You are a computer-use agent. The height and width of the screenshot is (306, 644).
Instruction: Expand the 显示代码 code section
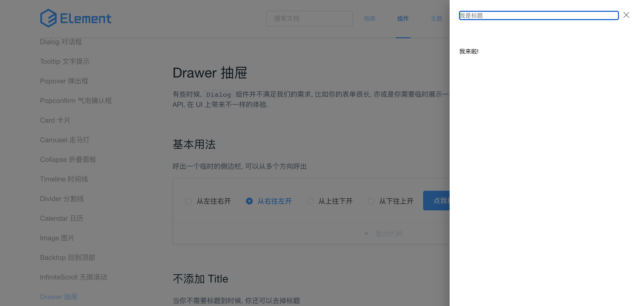coord(384,233)
